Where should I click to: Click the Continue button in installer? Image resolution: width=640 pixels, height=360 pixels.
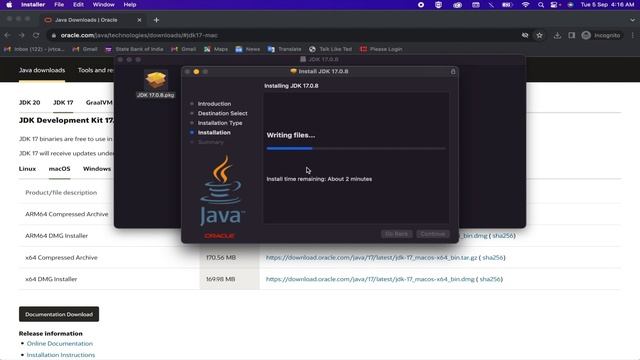pyautogui.click(x=433, y=234)
